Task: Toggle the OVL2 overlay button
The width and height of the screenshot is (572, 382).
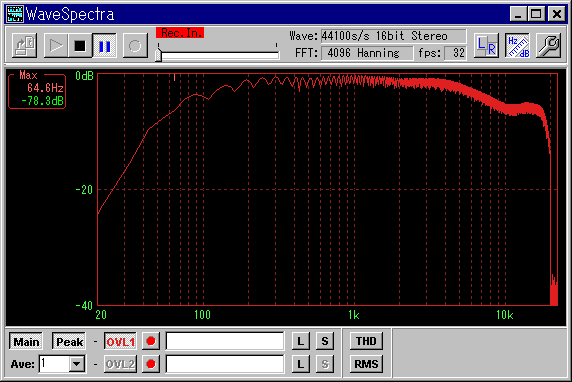Action: (120, 364)
